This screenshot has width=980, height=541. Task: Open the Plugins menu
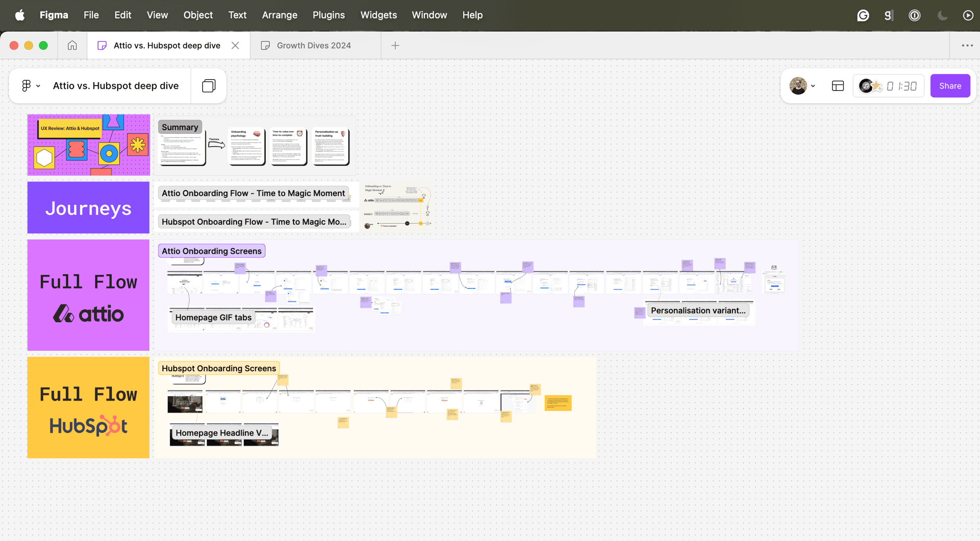tap(328, 15)
